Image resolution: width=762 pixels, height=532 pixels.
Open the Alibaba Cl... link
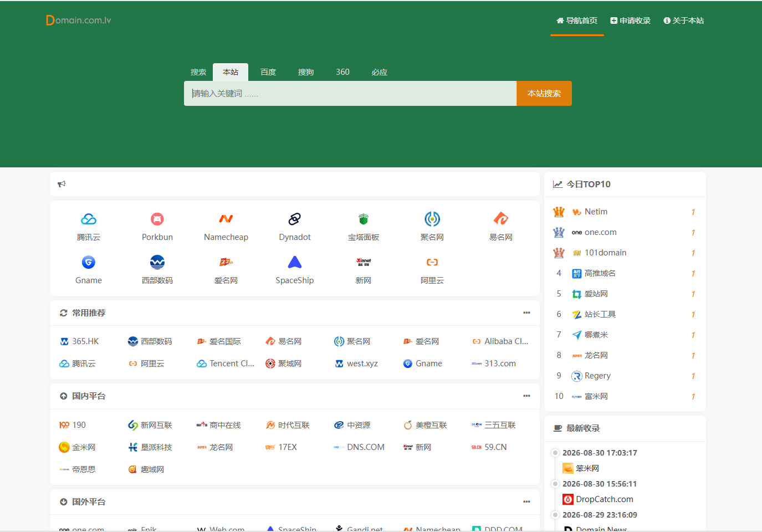click(500, 341)
